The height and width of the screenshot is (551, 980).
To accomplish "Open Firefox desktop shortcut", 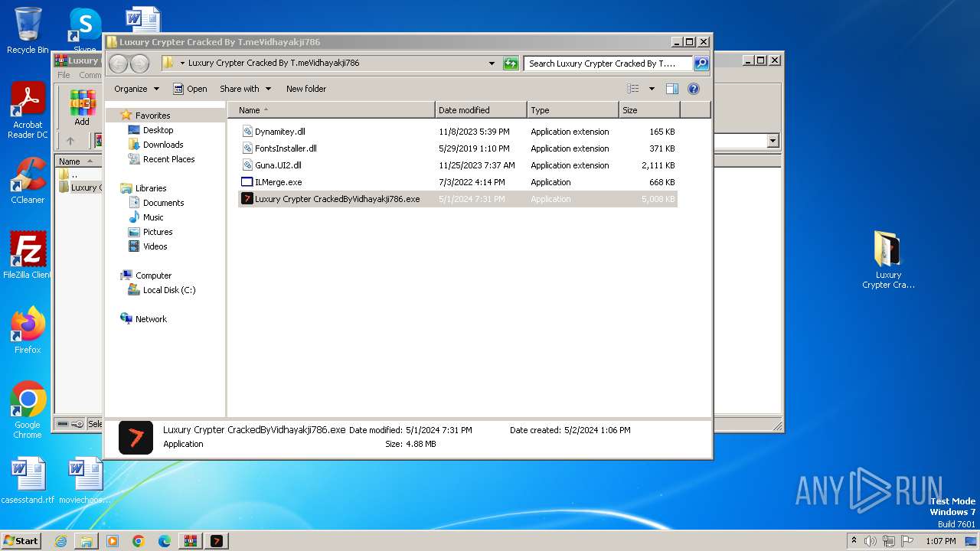I will pyautogui.click(x=28, y=331).
